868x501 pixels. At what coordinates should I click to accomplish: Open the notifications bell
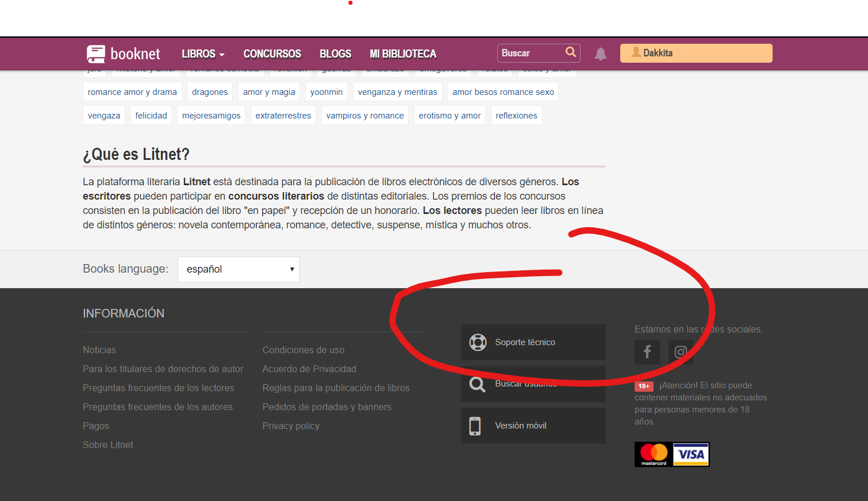pos(601,54)
